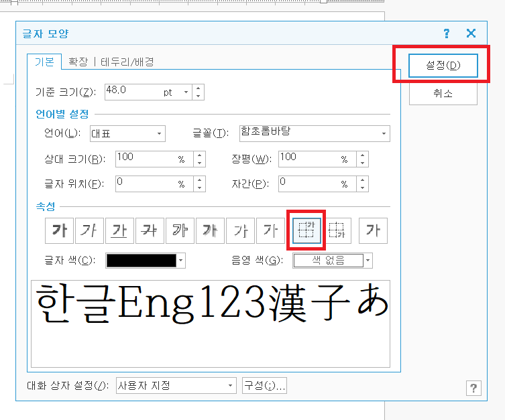Increase 장평 value with up arrow
Image resolution: width=505 pixels, height=420 pixels.
click(x=363, y=155)
